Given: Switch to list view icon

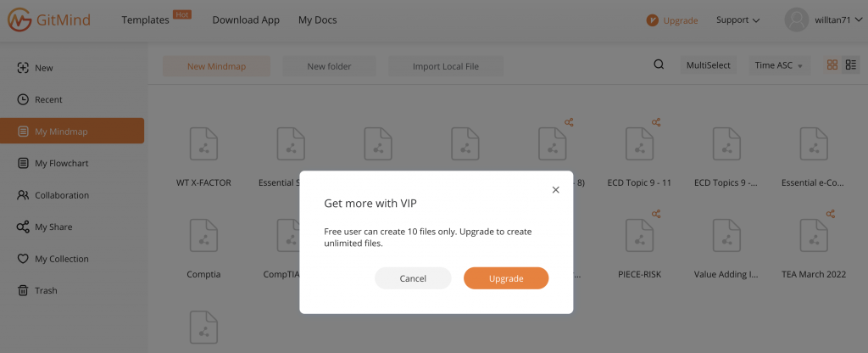Looking at the screenshot, I should click(x=851, y=64).
